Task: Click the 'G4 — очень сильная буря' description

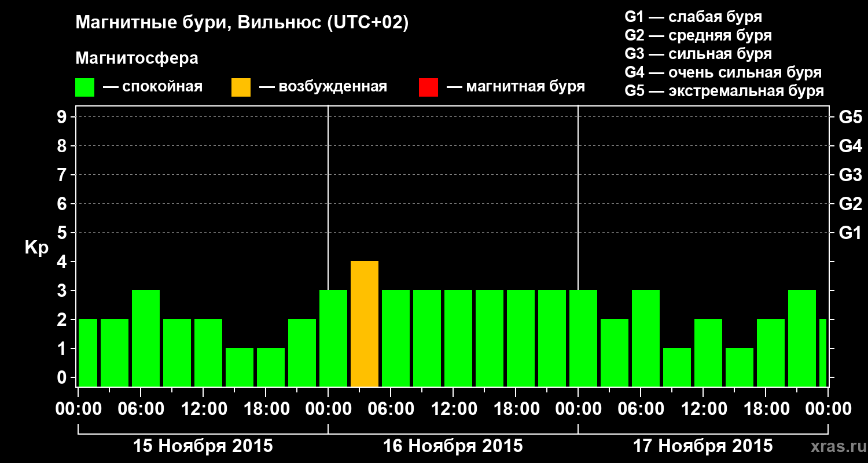Action: [x=723, y=72]
